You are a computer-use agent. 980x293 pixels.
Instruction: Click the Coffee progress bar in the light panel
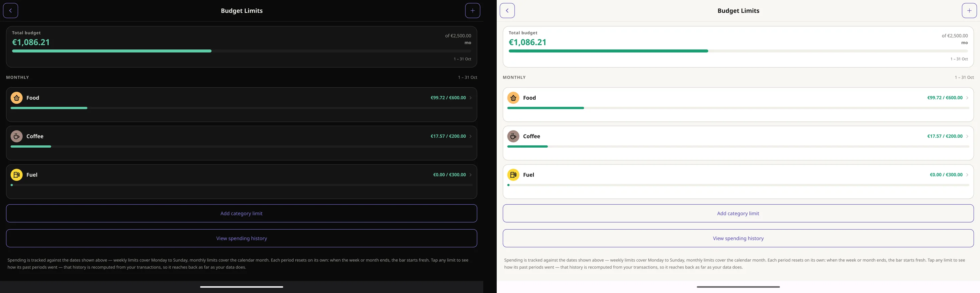click(x=738, y=146)
